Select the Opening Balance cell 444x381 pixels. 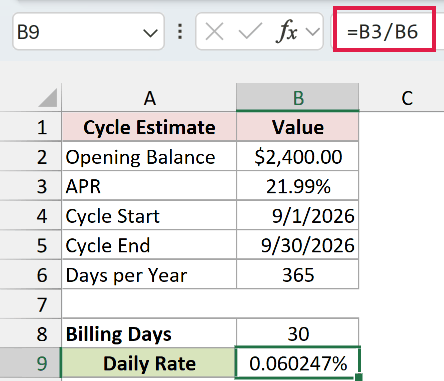(x=149, y=157)
